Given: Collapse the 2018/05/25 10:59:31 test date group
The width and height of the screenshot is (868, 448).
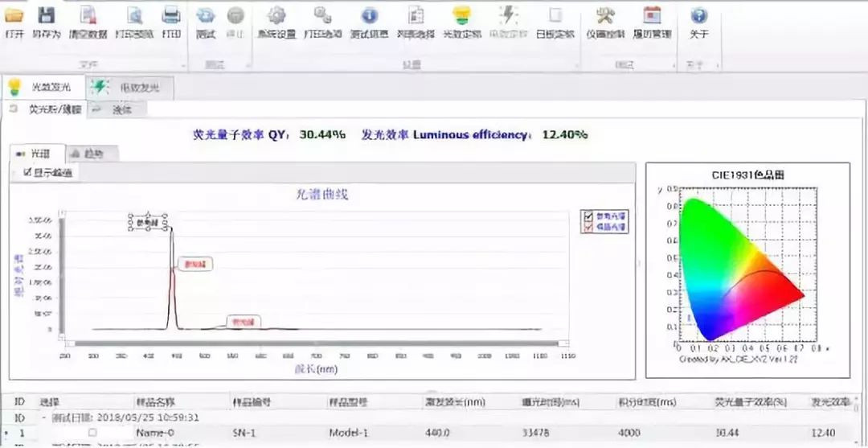Looking at the screenshot, I should pyautogui.click(x=44, y=417).
